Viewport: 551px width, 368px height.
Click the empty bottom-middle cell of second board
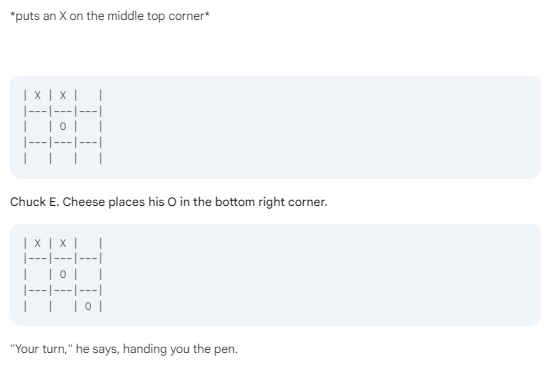[x=63, y=306]
